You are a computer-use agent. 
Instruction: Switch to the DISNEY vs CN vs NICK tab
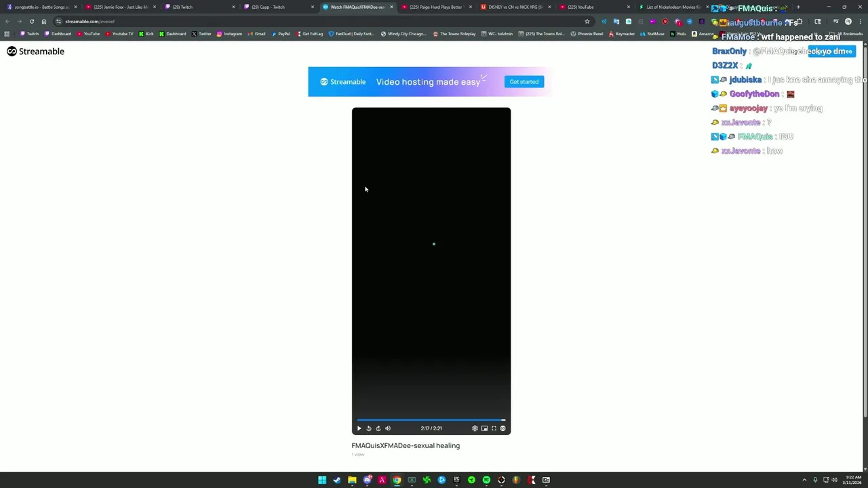pyautogui.click(x=515, y=7)
